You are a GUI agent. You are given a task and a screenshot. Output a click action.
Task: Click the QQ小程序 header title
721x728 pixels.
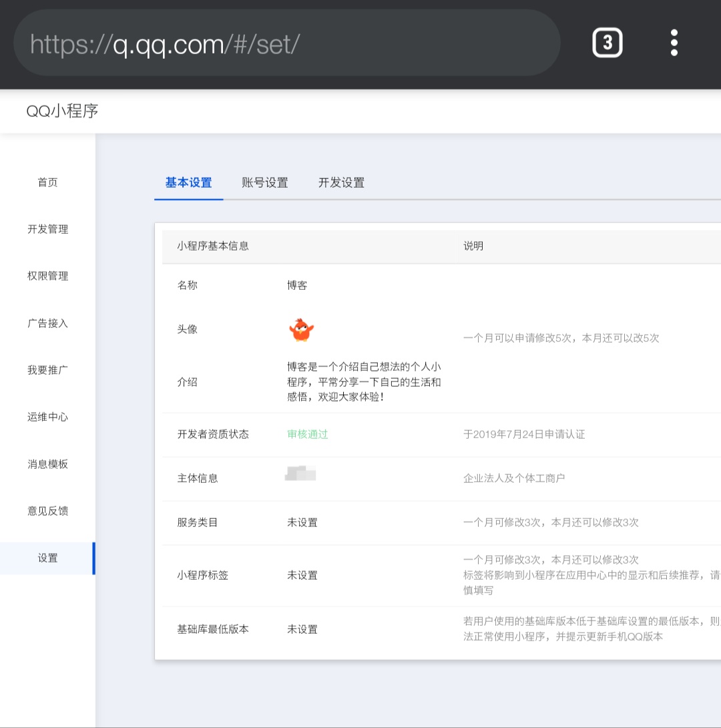pos(62,111)
